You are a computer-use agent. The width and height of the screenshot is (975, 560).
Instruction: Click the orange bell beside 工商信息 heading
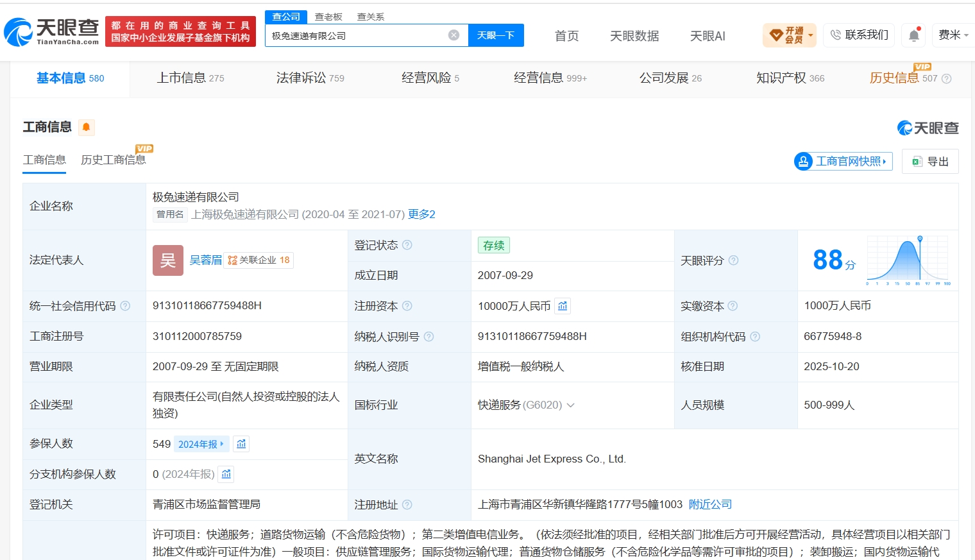(x=86, y=127)
